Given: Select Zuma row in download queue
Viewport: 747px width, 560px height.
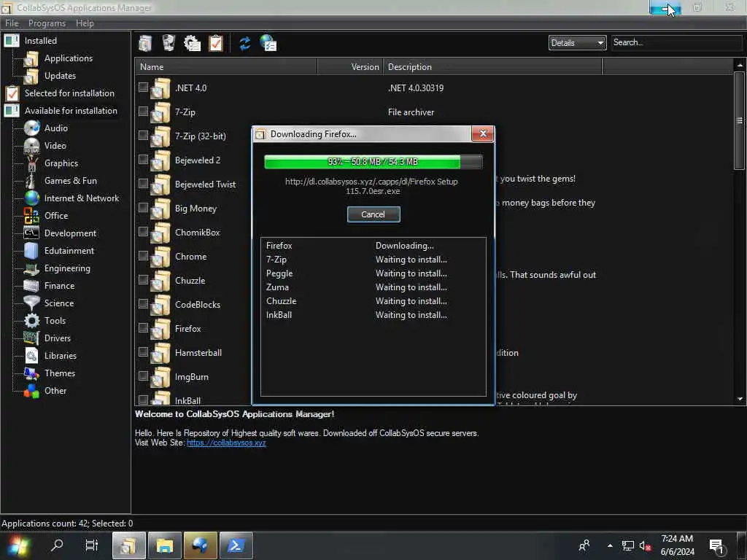Looking at the screenshot, I should point(373,287).
